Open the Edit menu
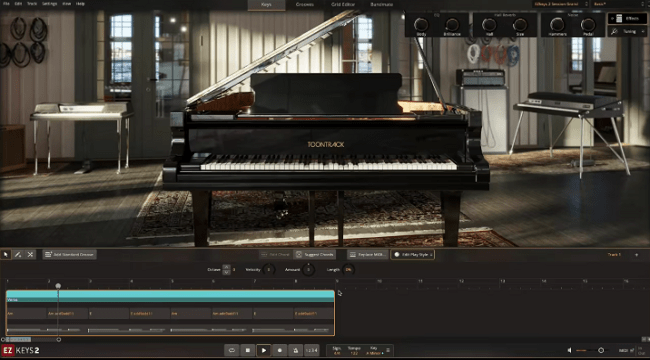 18,4
